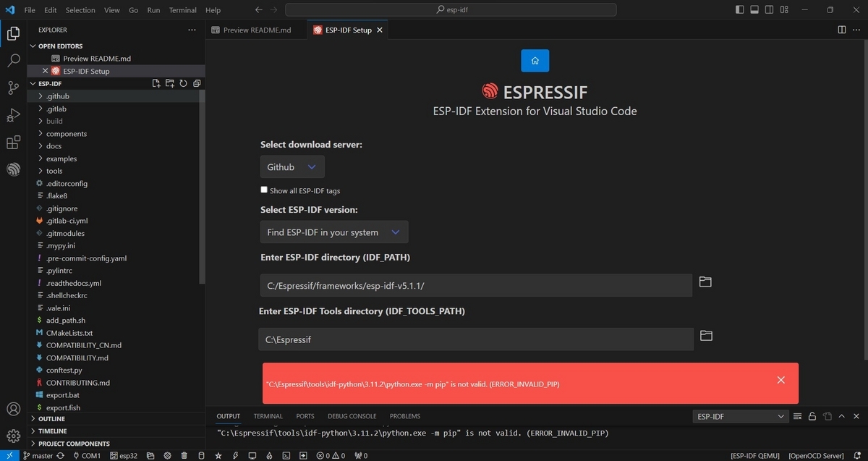Browse folder for IDF_TOOLS_PATH directory
This screenshot has height=461, width=868.
706,335
